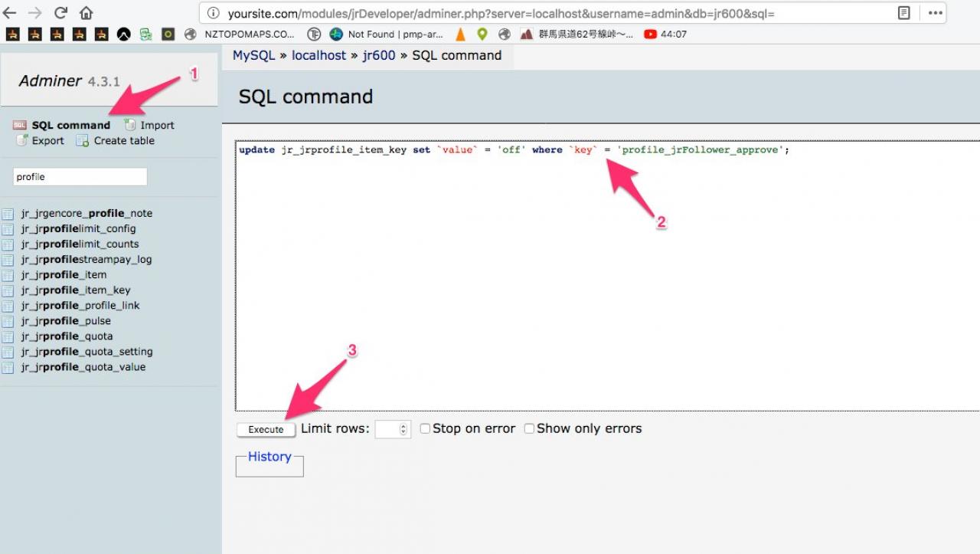Viewport: 980px width, 554px height.
Task: Open page actions ellipsis menu in address bar
Action: (x=935, y=13)
